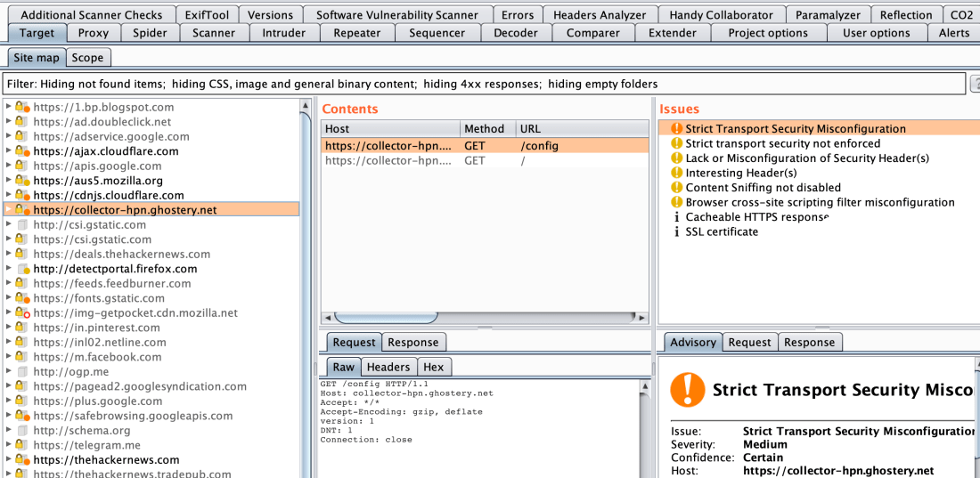
Task: Open the Response tab in the contents panel
Action: click(x=412, y=343)
